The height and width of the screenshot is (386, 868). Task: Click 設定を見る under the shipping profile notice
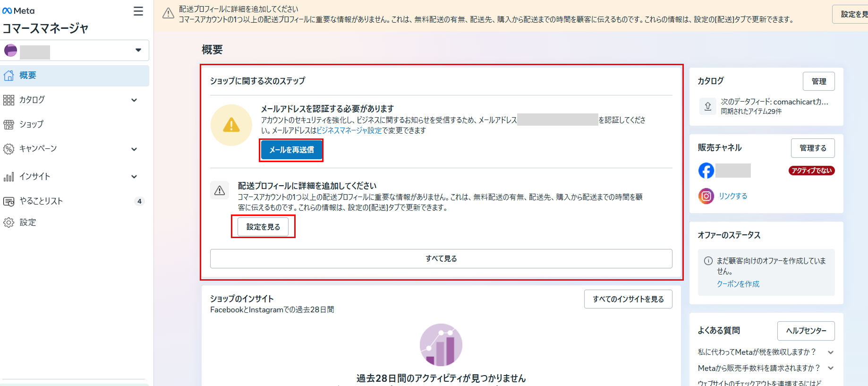pyautogui.click(x=263, y=227)
